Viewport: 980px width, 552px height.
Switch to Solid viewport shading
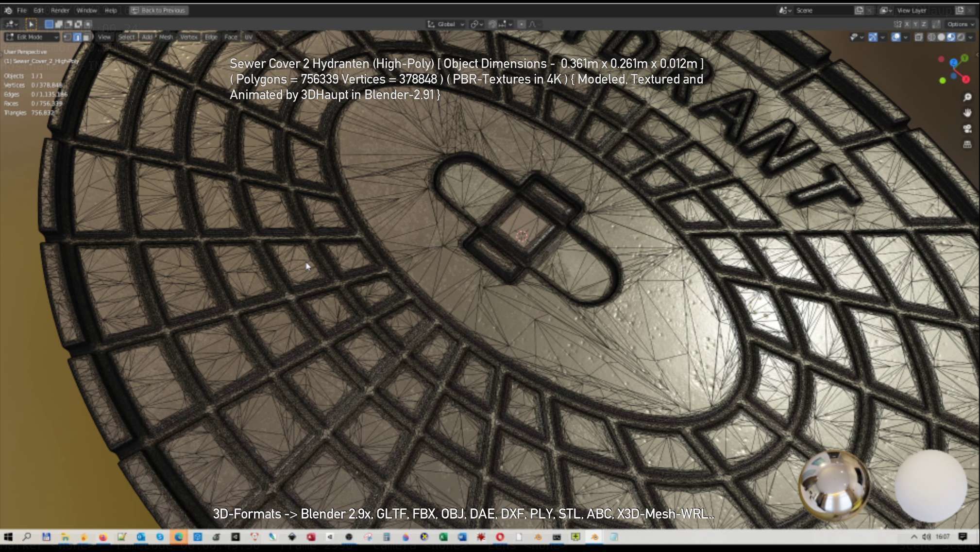941,37
